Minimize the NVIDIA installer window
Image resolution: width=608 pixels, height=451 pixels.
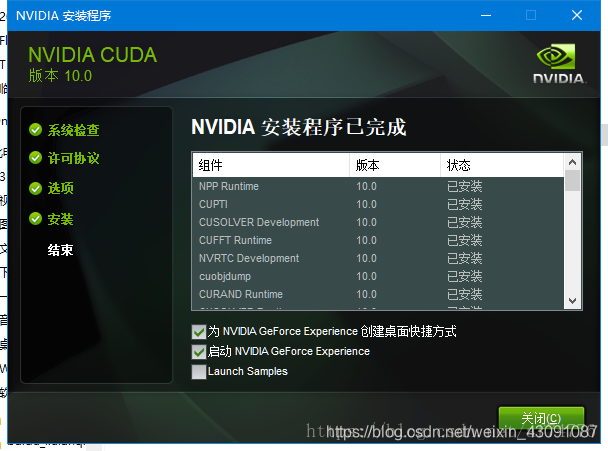pyautogui.click(x=486, y=16)
